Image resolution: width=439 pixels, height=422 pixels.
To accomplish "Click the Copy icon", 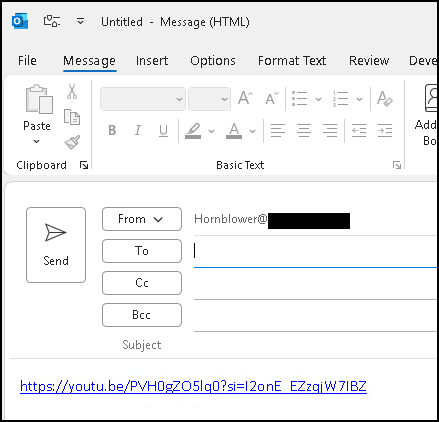I will click(72, 117).
